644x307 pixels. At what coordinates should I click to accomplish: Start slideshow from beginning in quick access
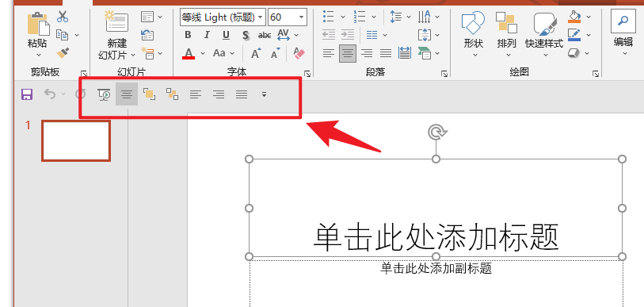(104, 94)
